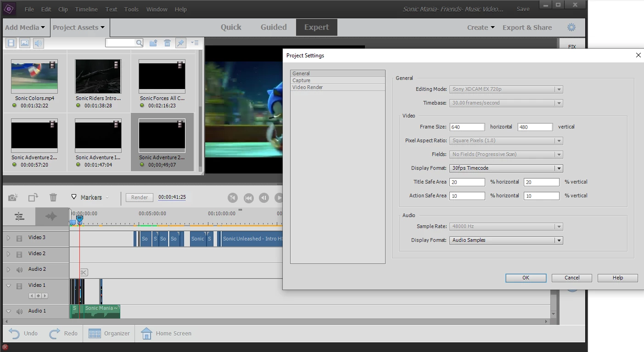Toggle Video 3 track film icon
The height and width of the screenshot is (352, 644).
tap(19, 238)
